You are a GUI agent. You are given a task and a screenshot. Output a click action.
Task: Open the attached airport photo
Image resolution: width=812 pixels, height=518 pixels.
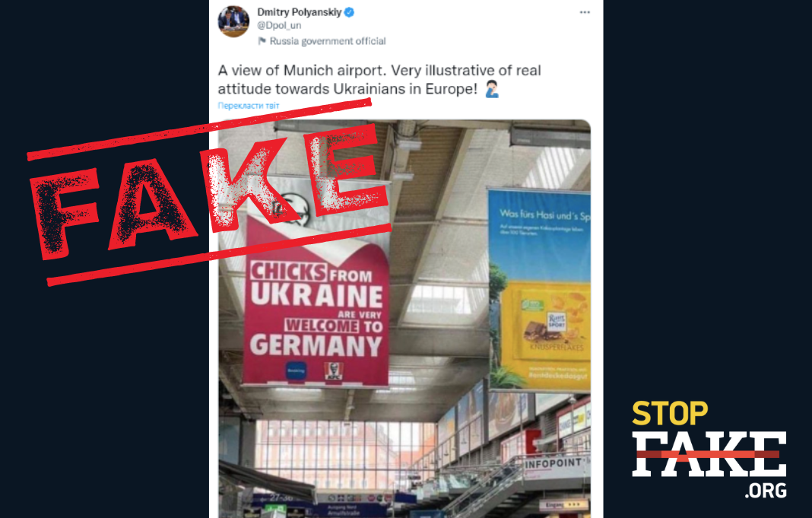point(404,319)
